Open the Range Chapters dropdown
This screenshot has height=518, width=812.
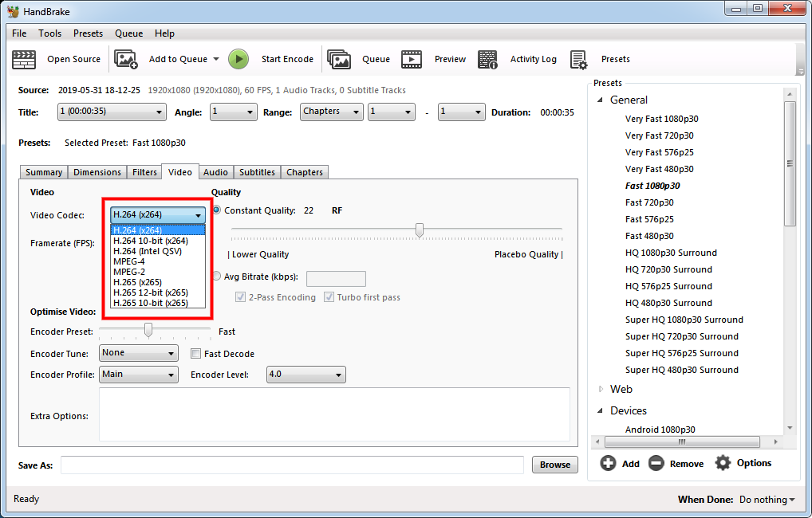(332, 112)
